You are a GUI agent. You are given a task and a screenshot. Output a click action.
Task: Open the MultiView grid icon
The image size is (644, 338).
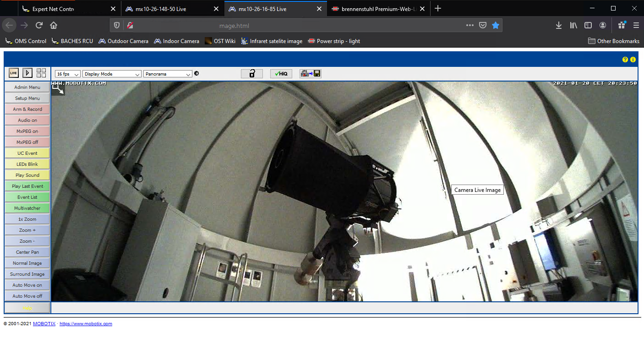[x=41, y=73]
